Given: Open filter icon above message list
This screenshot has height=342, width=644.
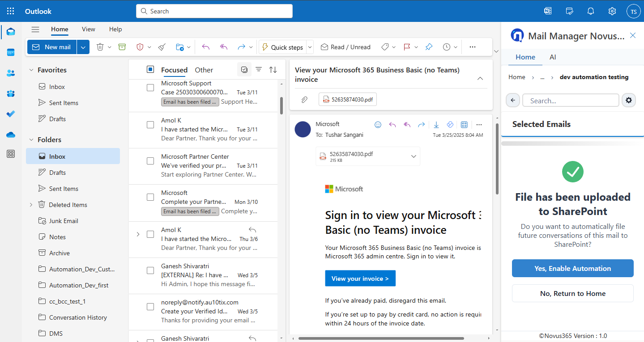Looking at the screenshot, I should [x=259, y=69].
